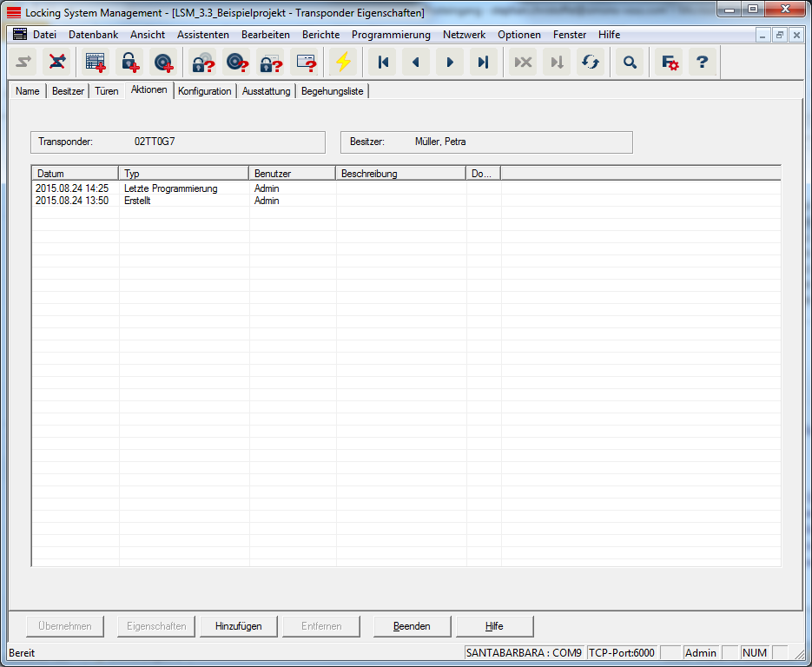This screenshot has width=812, height=667.
Task: Go to the next record arrow
Action: click(450, 63)
